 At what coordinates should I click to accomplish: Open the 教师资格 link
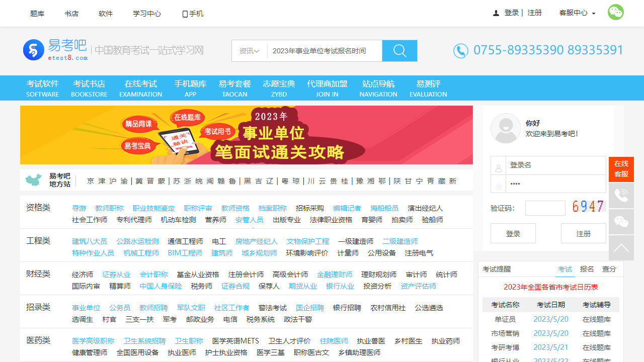(x=235, y=208)
